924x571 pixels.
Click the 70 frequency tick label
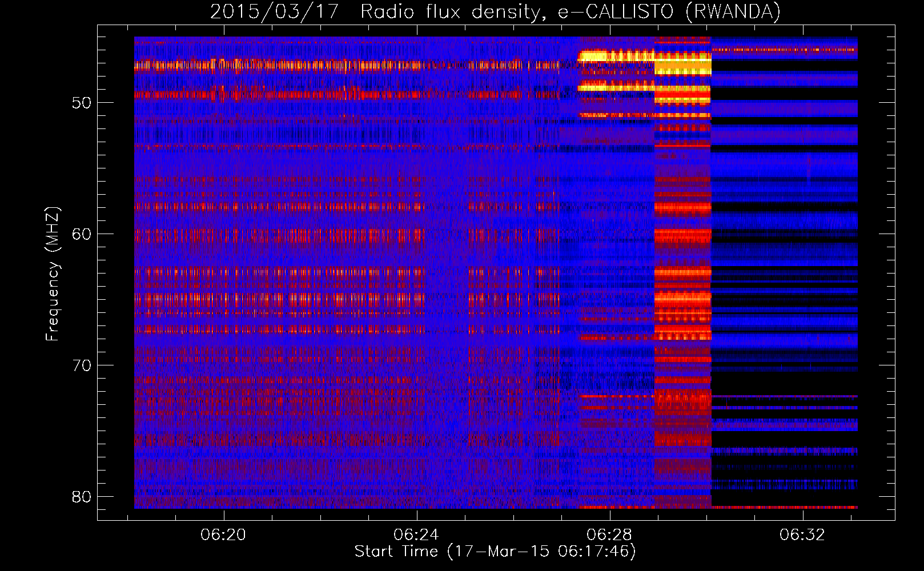pos(82,365)
